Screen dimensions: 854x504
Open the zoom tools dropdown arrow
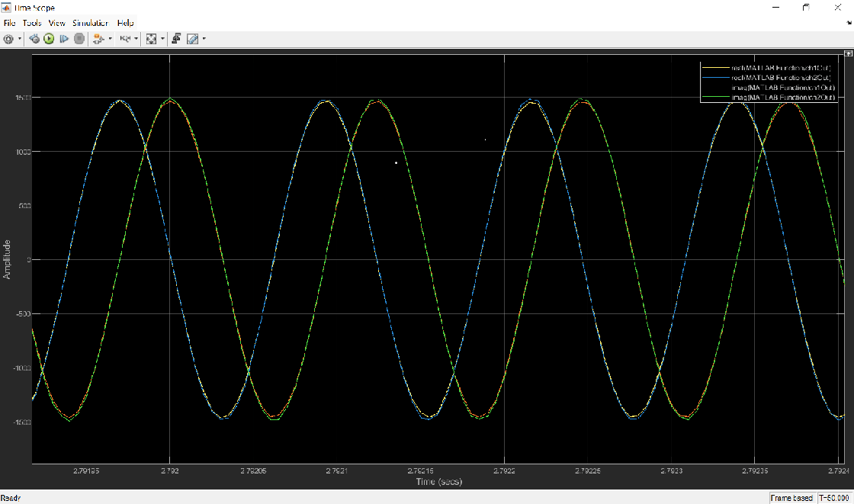tap(162, 39)
